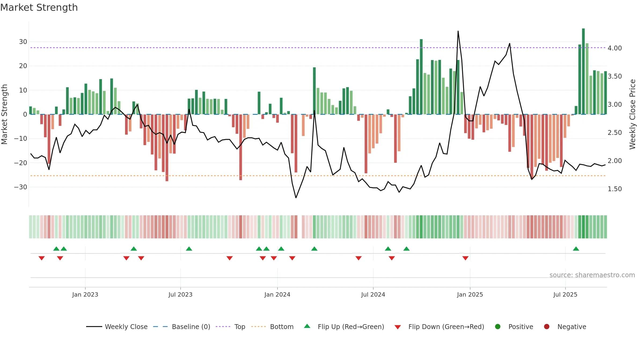Toggle the Positive legend entry
644x362 pixels.
[x=514, y=327]
